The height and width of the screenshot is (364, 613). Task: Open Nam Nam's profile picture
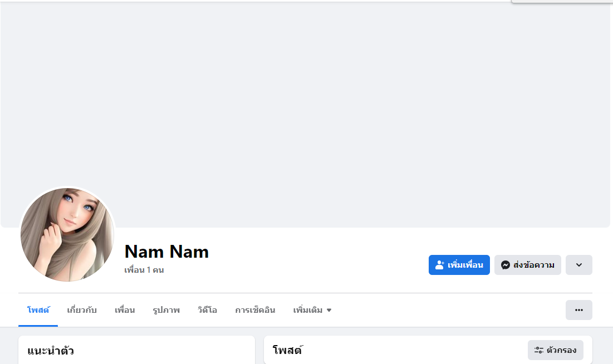point(67,234)
